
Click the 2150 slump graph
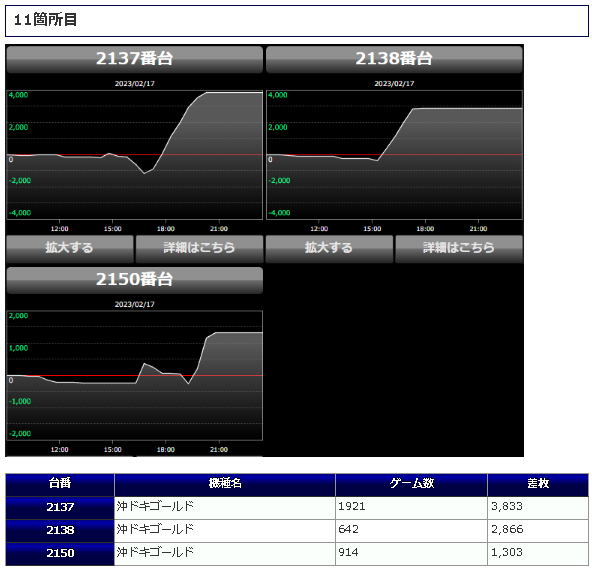point(134,376)
